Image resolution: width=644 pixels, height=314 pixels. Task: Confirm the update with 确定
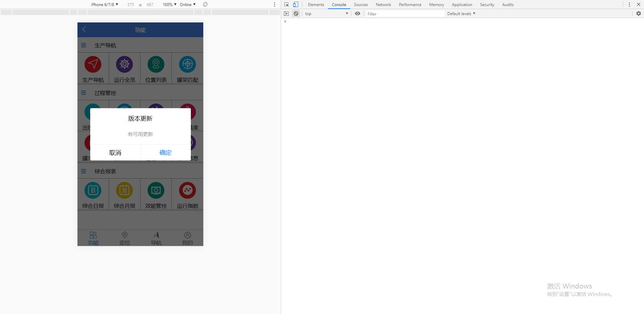click(x=166, y=152)
